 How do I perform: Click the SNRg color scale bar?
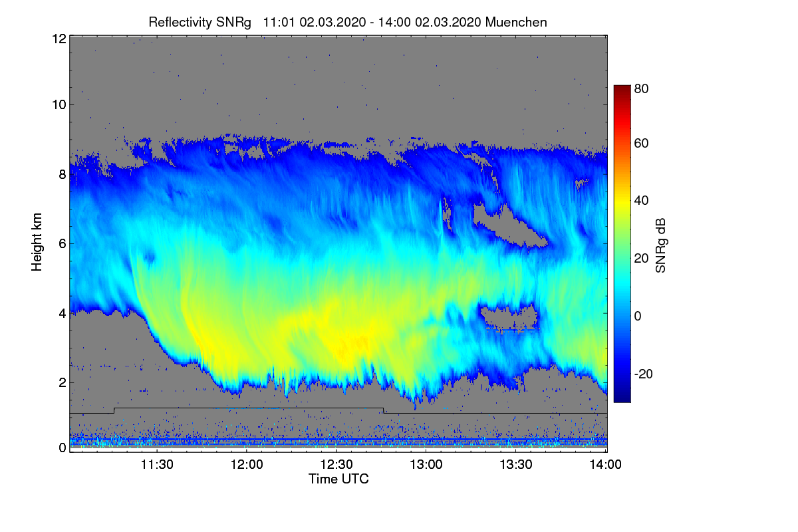tap(622, 243)
